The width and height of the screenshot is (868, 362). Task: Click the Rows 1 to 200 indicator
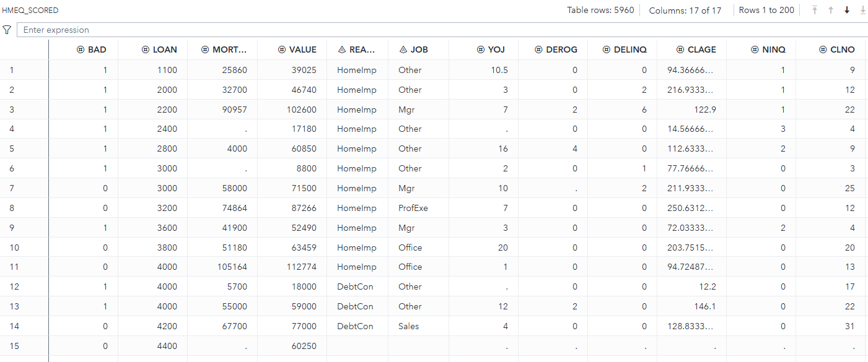(766, 10)
